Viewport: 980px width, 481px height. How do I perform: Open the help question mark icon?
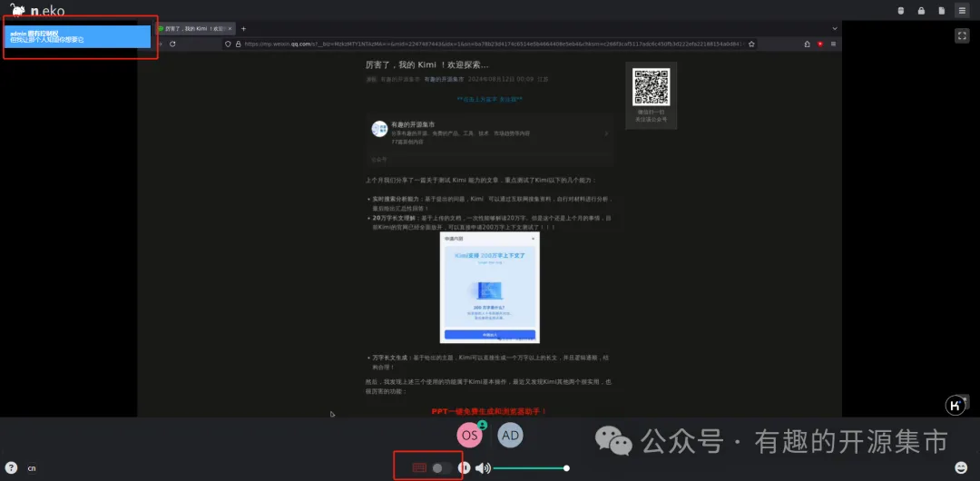click(11, 467)
